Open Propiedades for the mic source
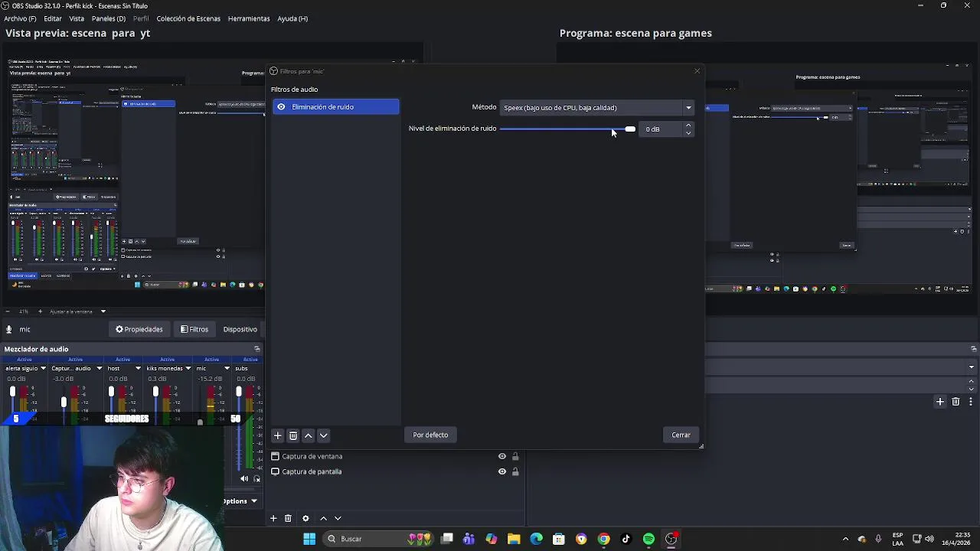Image resolution: width=980 pixels, height=551 pixels. click(139, 329)
